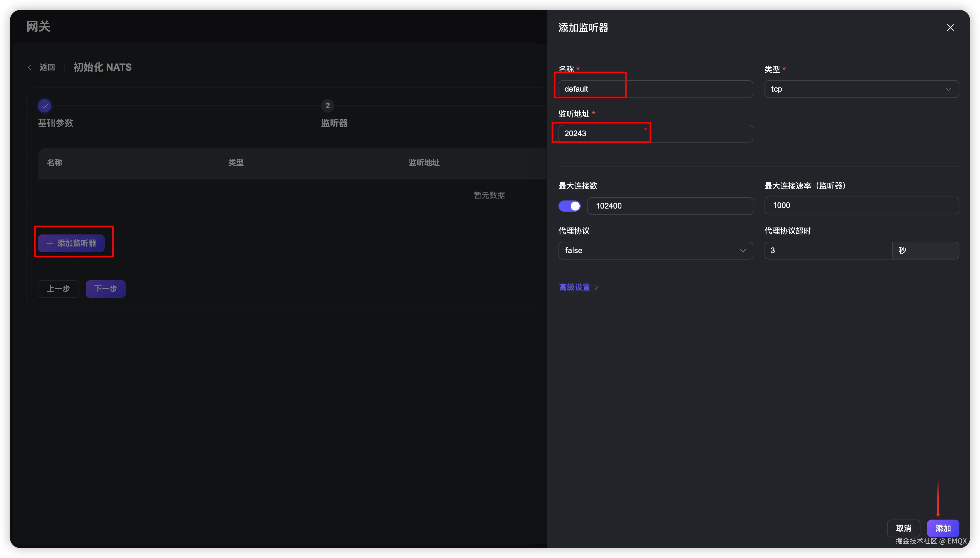This screenshot has width=980, height=558.
Task: Toggle the 最大连接数 switch off
Action: point(569,206)
